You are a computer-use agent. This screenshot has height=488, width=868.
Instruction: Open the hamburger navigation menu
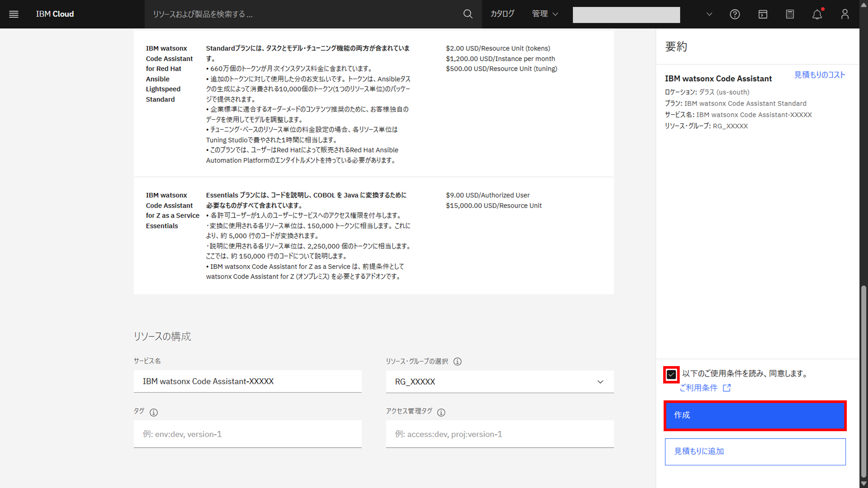point(14,14)
